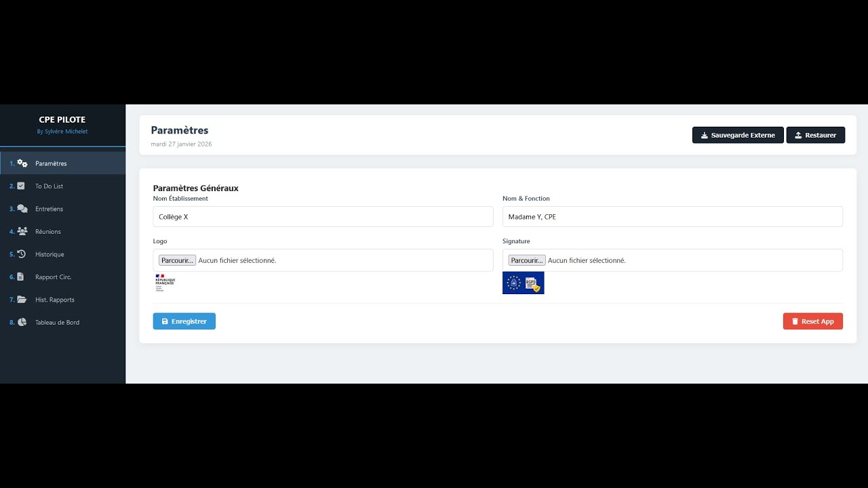This screenshot has width=868, height=488.
Task: Show the Tableau de Bord page
Action: point(62,322)
